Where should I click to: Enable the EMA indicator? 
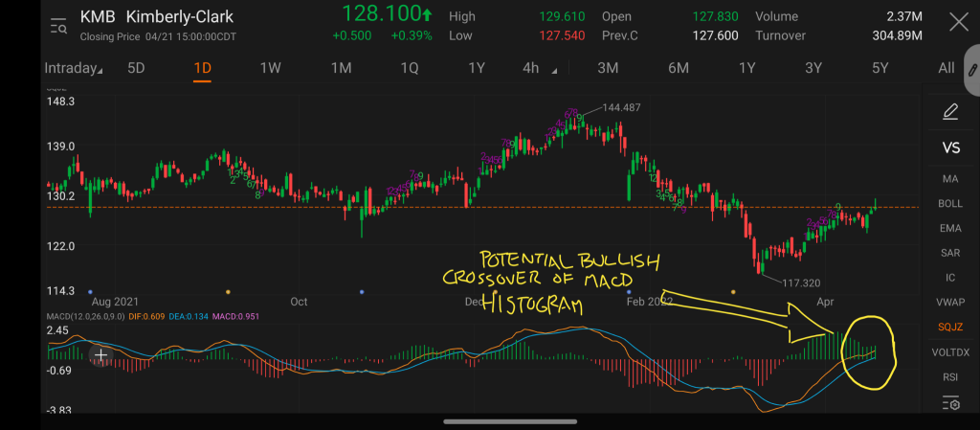[950, 228]
